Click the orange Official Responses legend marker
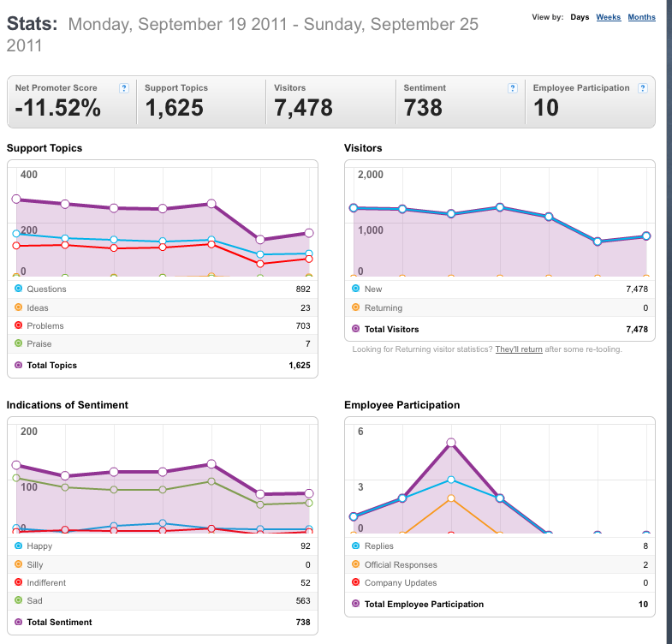The image size is (672, 644). click(x=356, y=564)
